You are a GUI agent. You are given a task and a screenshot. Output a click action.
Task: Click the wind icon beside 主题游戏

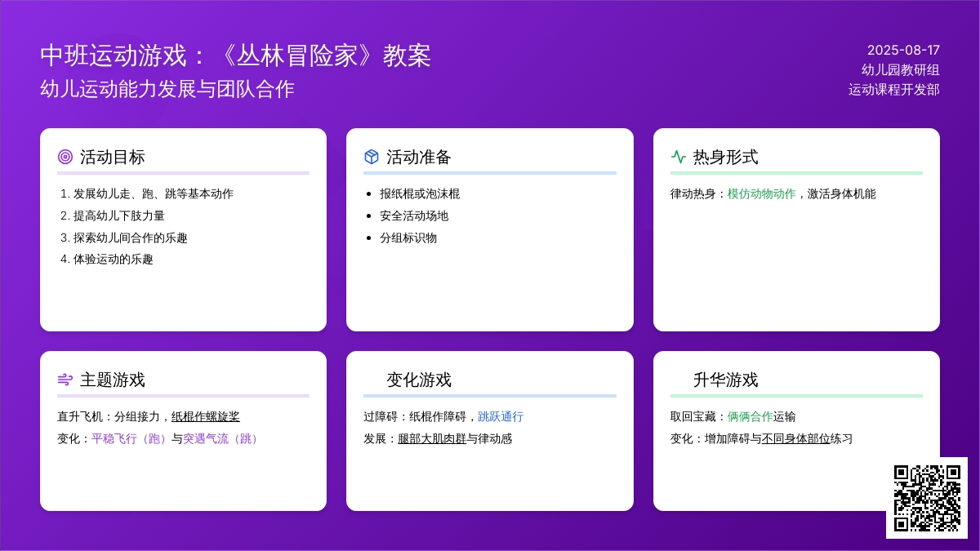pos(65,380)
